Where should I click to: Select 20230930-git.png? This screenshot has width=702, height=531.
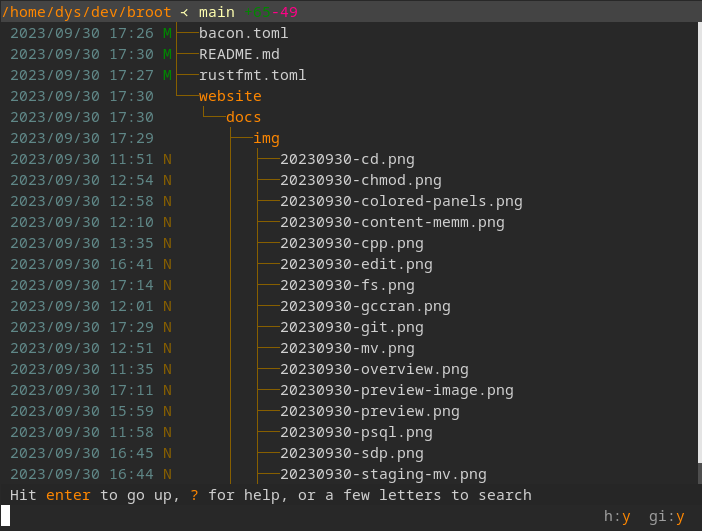click(x=352, y=328)
